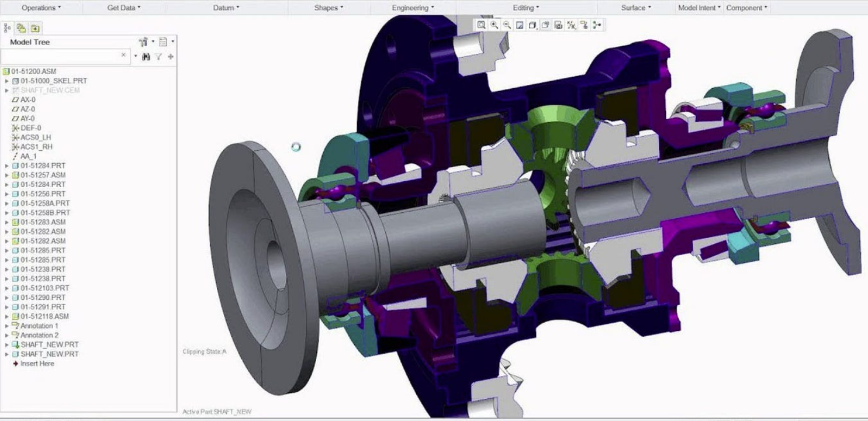Image resolution: width=868 pixels, height=421 pixels.
Task: Expand the Annotation 1 node
Action: [7, 326]
